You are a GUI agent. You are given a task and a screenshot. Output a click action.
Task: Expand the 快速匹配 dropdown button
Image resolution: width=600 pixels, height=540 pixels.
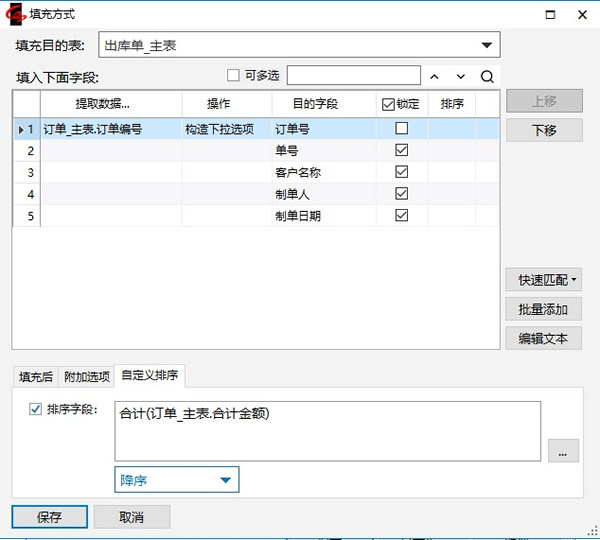[544, 281]
